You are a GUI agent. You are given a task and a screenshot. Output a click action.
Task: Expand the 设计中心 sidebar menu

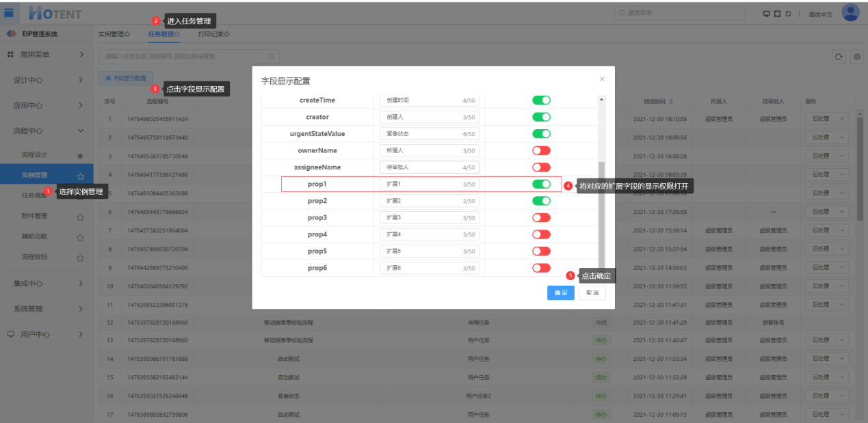pyautogui.click(x=46, y=80)
